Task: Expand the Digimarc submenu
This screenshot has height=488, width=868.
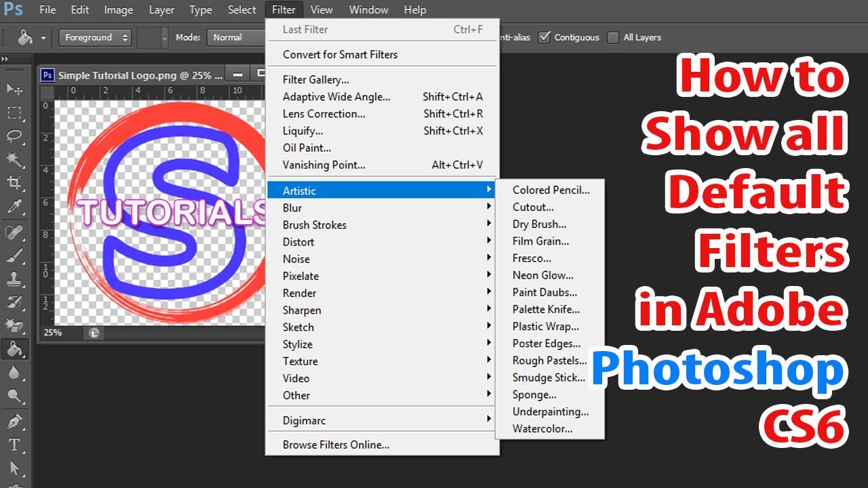Action: click(382, 420)
